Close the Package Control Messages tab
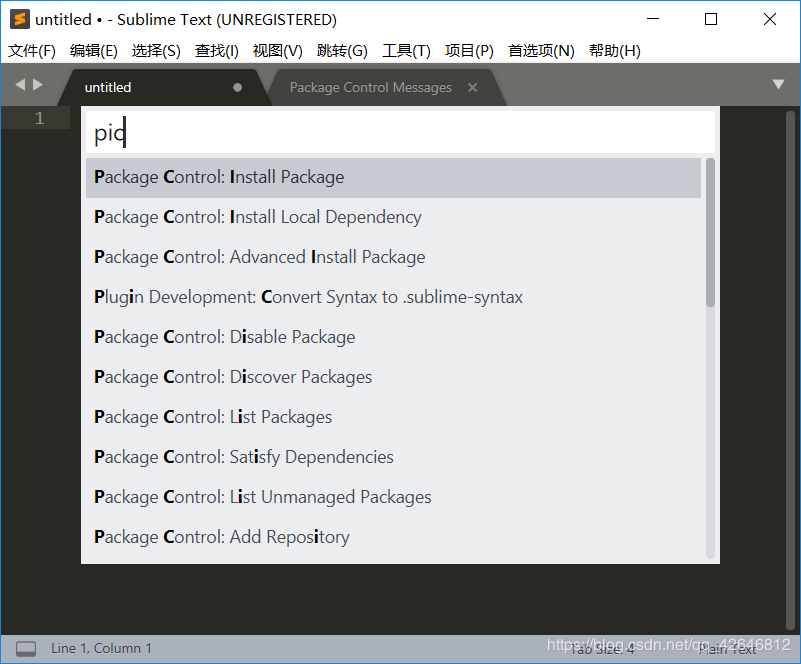Screen dimensions: 801x664 (x=473, y=88)
